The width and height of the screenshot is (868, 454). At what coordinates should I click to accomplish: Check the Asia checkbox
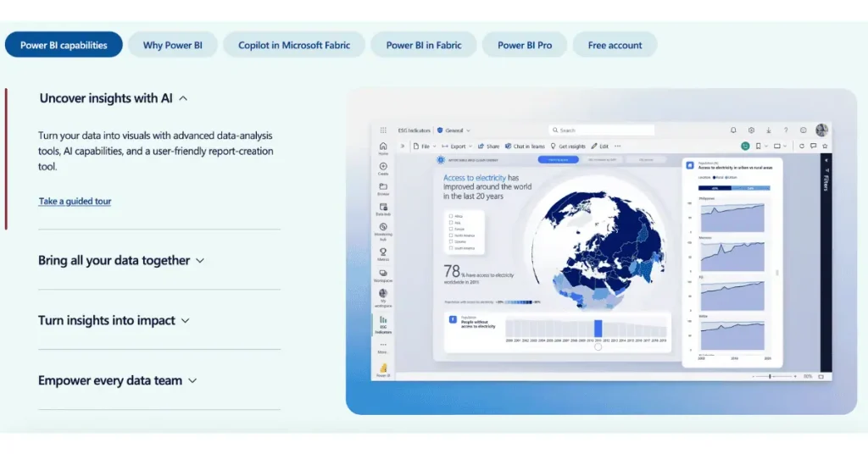point(451,222)
